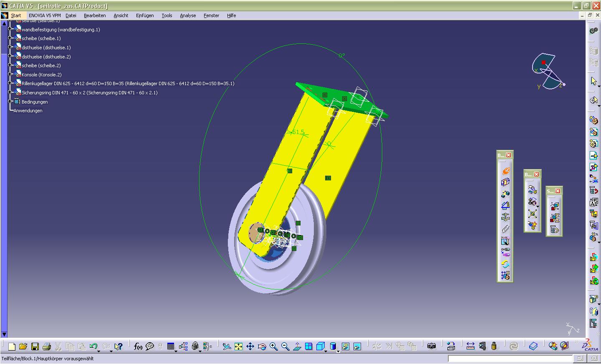Expand the Bedingungen tree node
This screenshot has height=364, width=601.
click(10, 101)
